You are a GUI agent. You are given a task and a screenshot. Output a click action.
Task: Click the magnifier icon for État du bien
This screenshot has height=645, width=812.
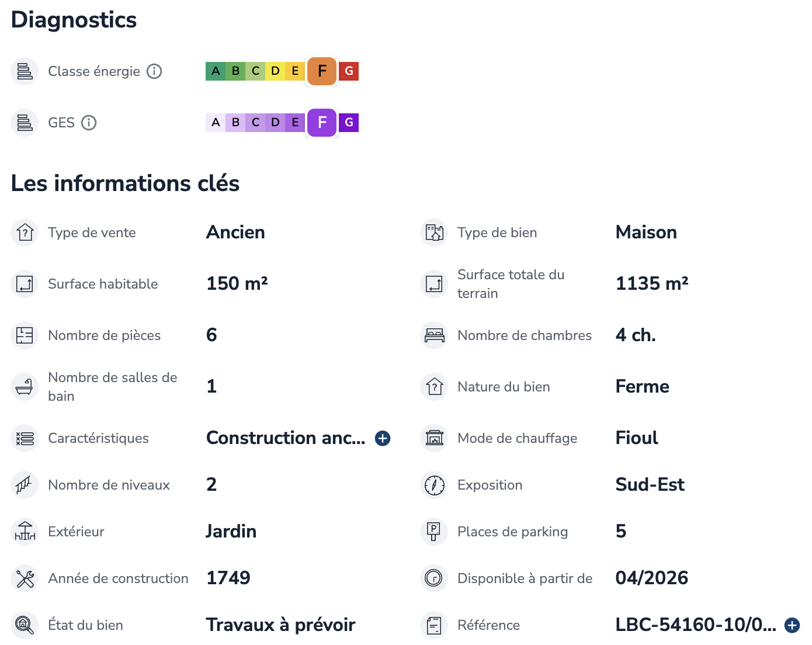[25, 625]
